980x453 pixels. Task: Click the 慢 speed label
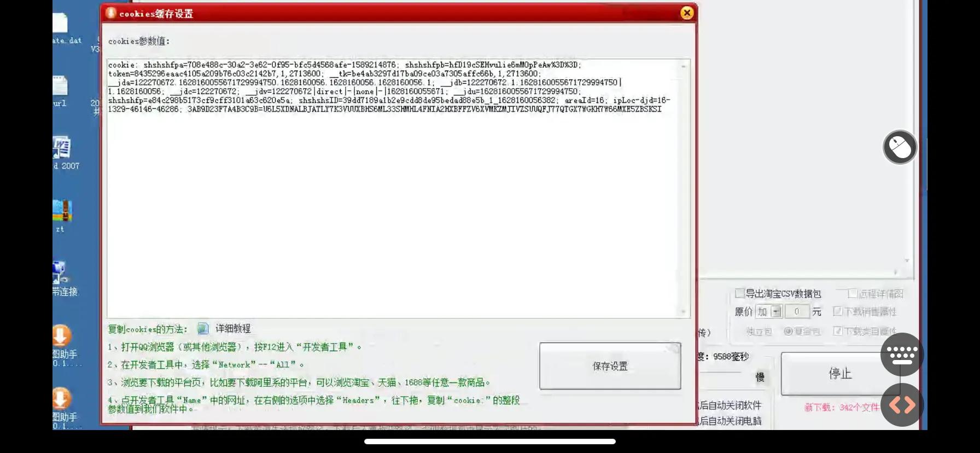pyautogui.click(x=760, y=377)
